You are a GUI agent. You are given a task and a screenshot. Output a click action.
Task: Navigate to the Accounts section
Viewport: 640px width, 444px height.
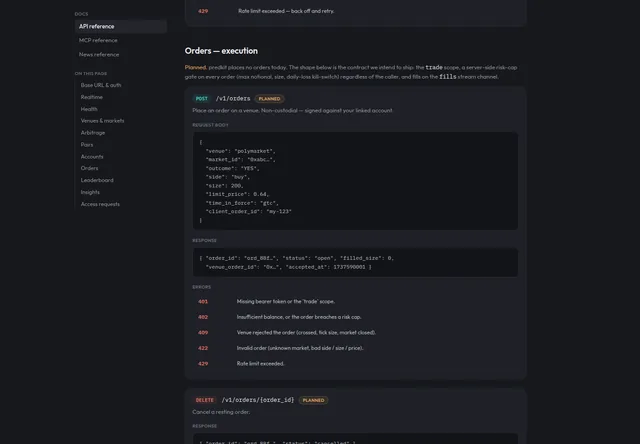(92, 157)
